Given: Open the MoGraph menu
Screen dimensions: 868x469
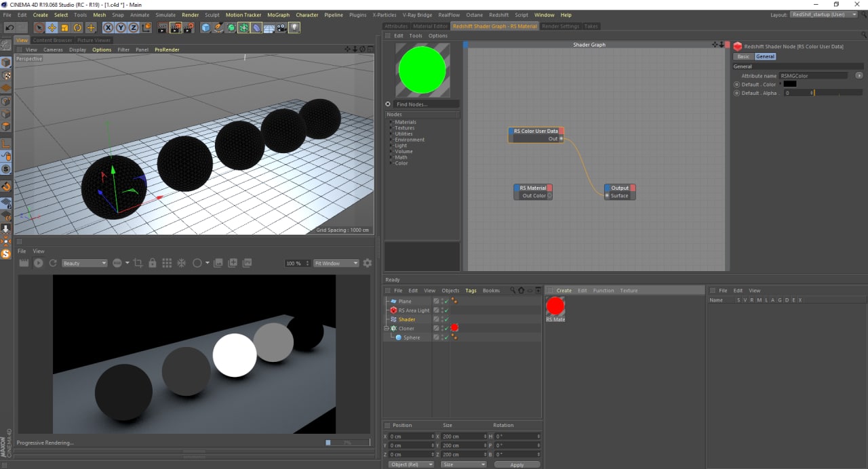Looking at the screenshot, I should 278,15.
